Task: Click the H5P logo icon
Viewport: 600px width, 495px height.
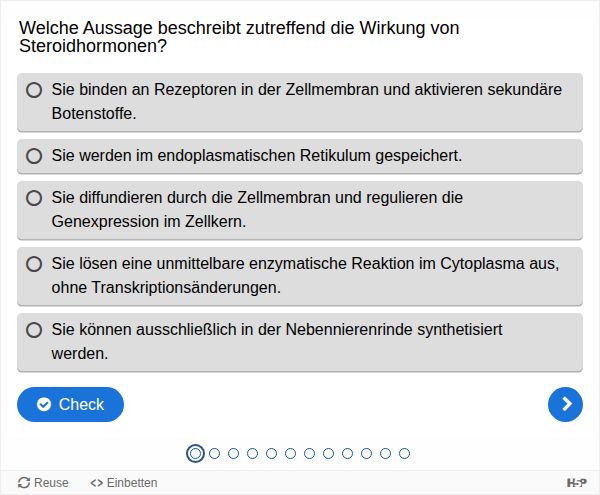Action: coord(577,482)
